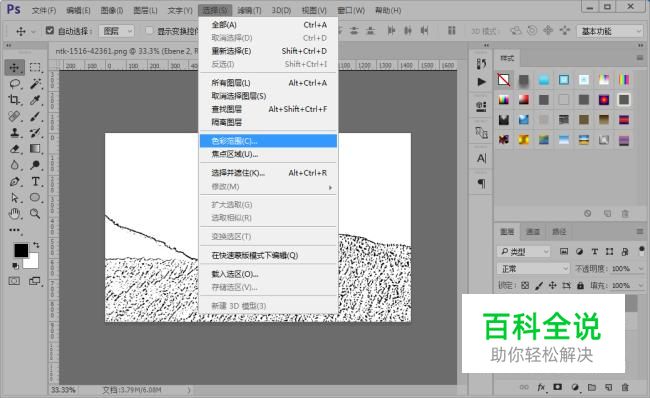Click the black foreground color swatch
This screenshot has width=650, height=398.
(x=21, y=250)
